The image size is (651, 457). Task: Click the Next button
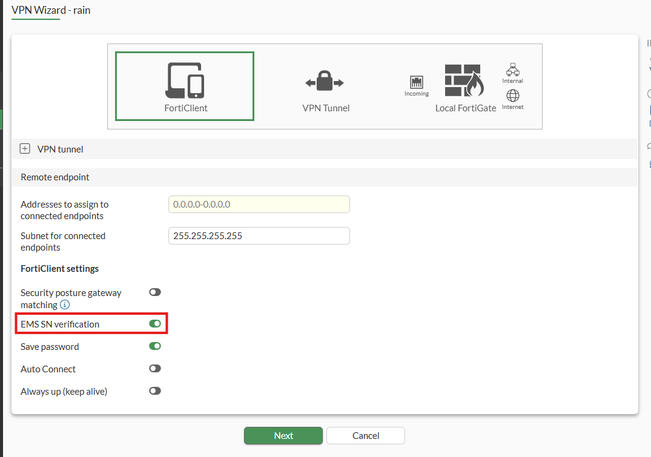click(x=283, y=435)
